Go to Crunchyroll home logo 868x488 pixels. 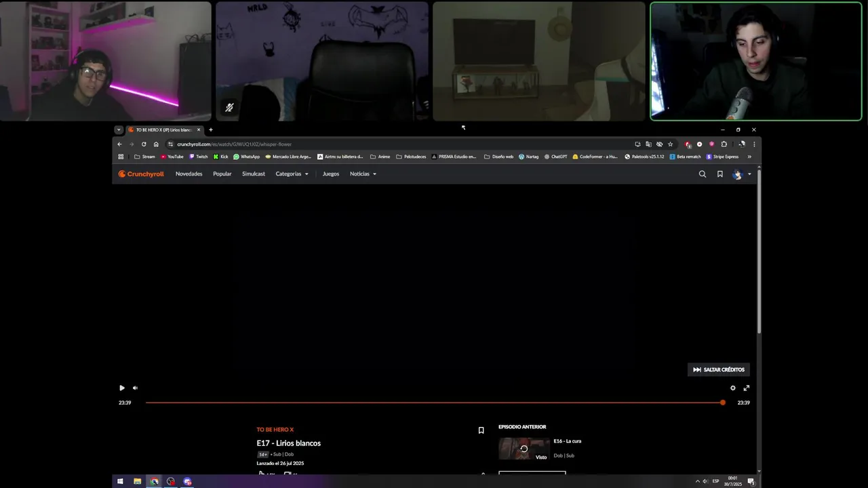coord(141,174)
